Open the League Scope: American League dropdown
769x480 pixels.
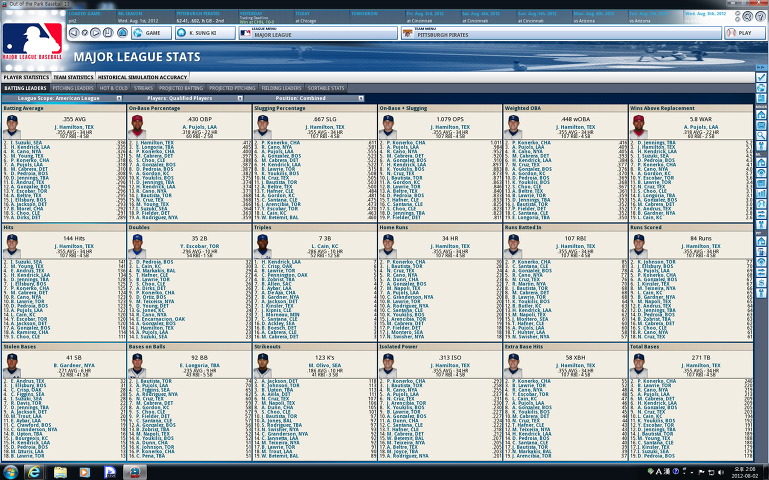click(62, 98)
